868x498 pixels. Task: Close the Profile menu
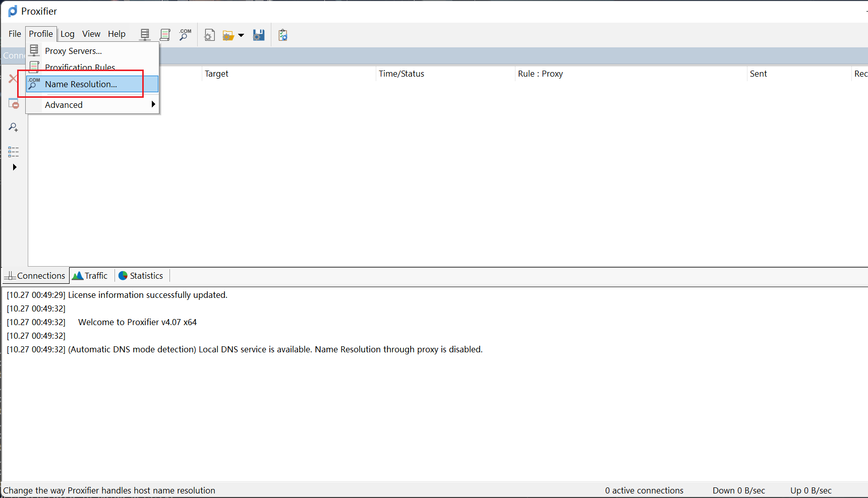click(x=41, y=34)
